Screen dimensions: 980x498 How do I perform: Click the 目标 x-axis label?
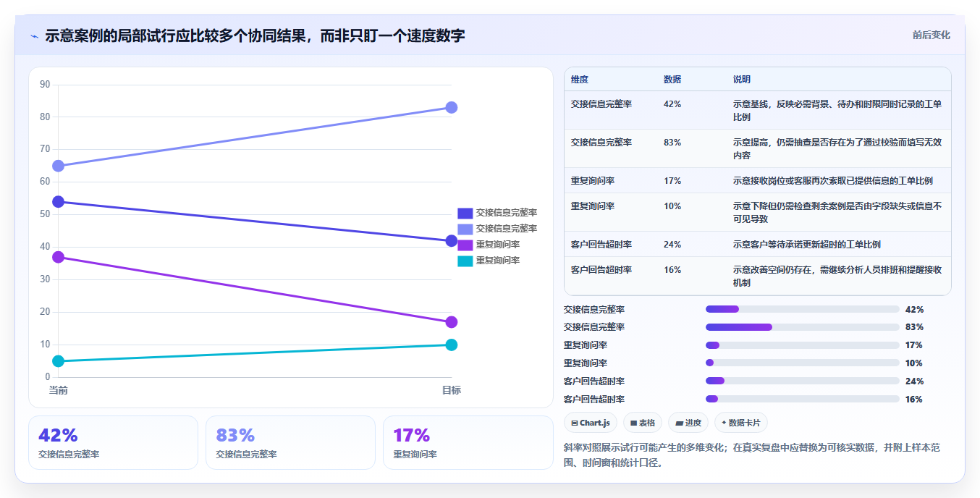(x=451, y=390)
